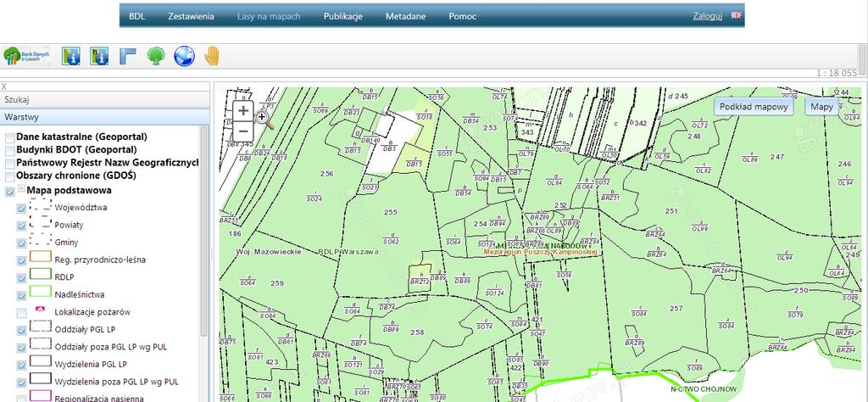This screenshot has height=402, width=868.
Task: Activate the magnifier zoom-box tool
Action: [264, 119]
